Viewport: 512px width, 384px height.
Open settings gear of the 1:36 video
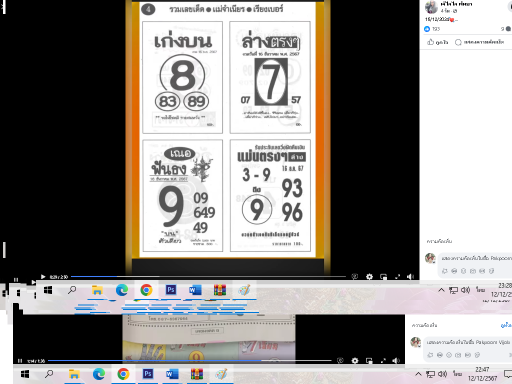coord(355,361)
